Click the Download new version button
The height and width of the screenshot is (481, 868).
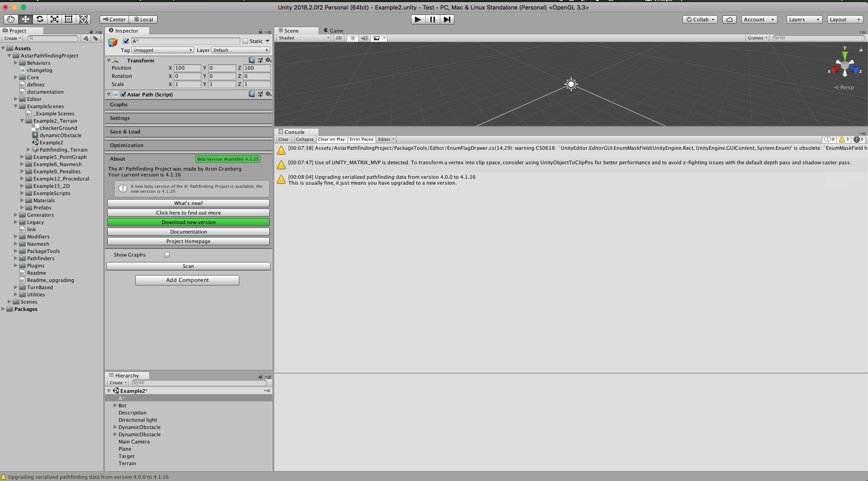188,222
